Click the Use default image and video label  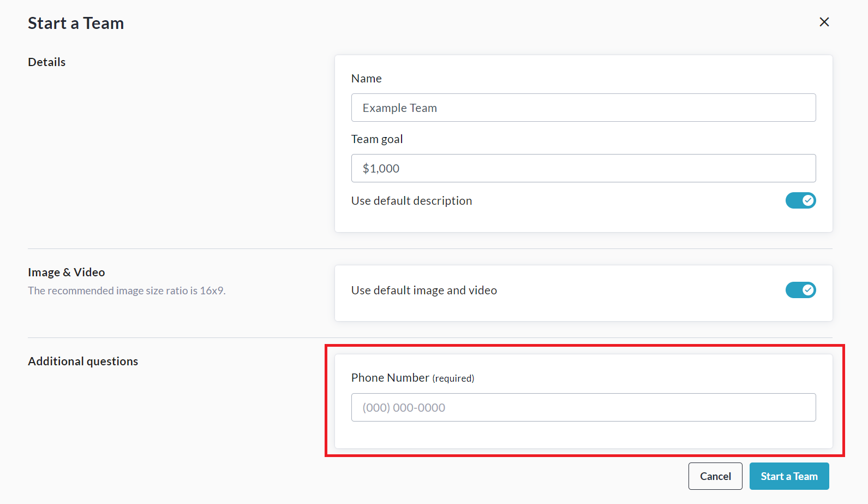coord(424,290)
